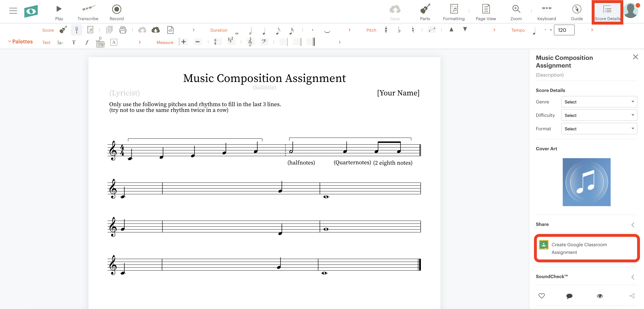Screen dimensions: 644x309
Task: Toggle the eye views icon
Action: click(x=600, y=296)
